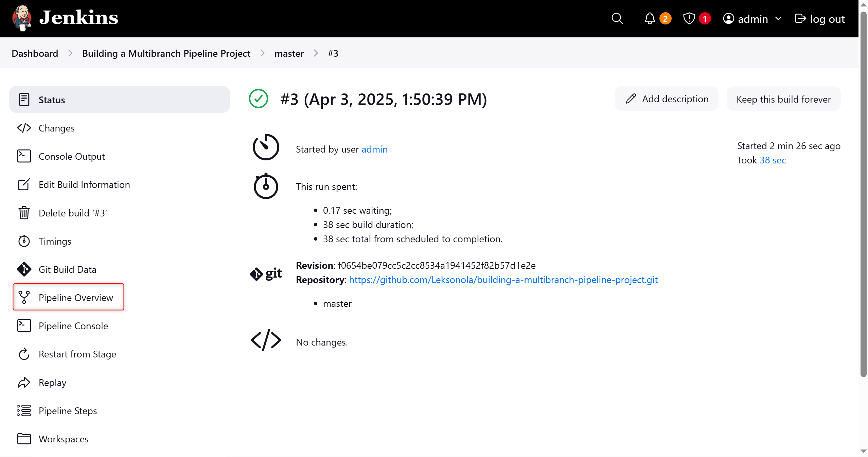Click the Jenkins title text
868x457 pixels.
coord(78,18)
